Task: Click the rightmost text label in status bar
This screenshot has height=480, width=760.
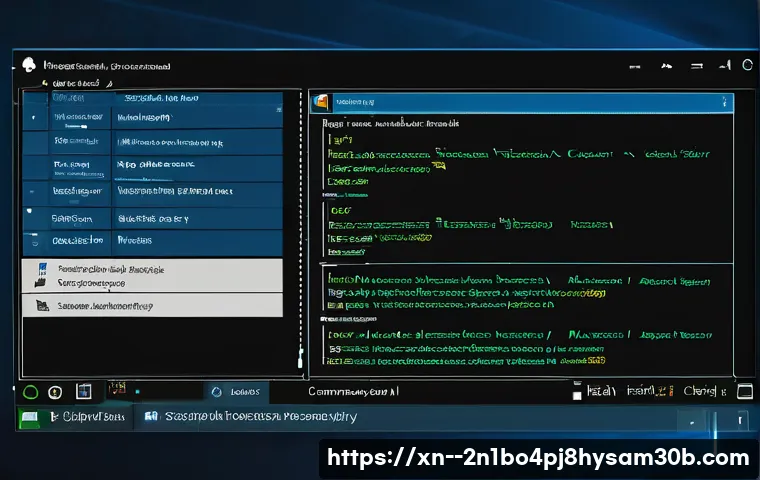Action: click(x=702, y=392)
